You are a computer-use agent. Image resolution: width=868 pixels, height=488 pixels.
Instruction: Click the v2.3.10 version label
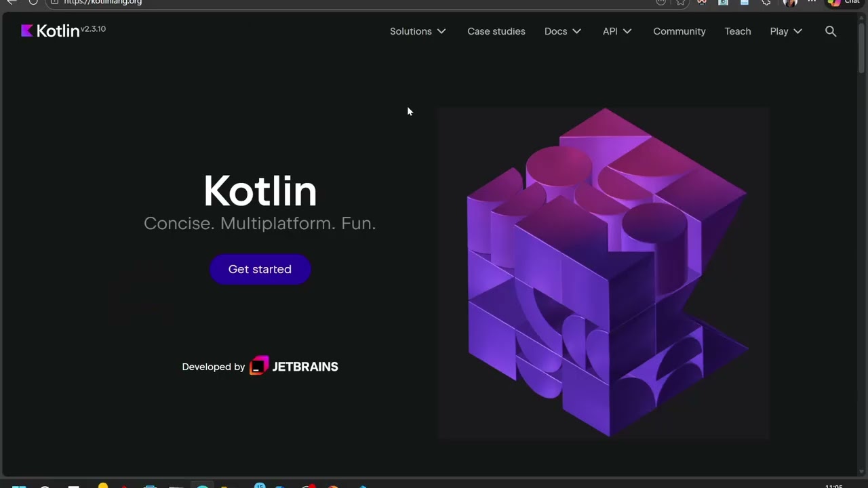(x=94, y=29)
